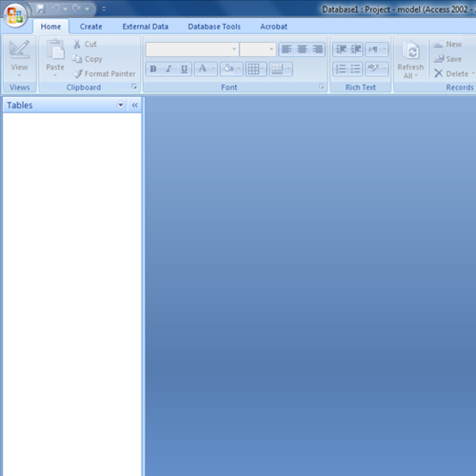Click the Office button logo
Image resolution: width=476 pixels, height=476 pixels.
tap(15, 15)
